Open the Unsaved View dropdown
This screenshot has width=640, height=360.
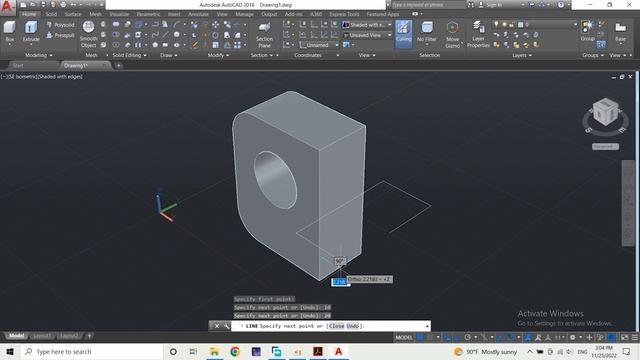[367, 36]
